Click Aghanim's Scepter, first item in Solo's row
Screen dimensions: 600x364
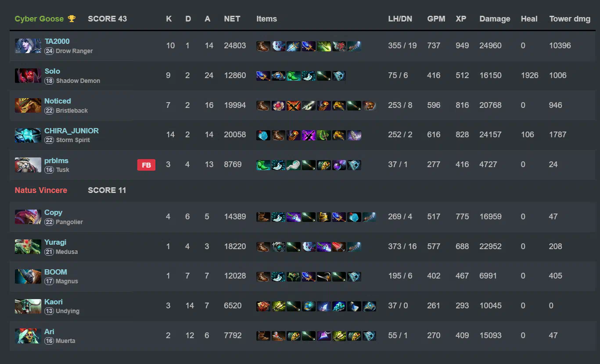coord(263,76)
